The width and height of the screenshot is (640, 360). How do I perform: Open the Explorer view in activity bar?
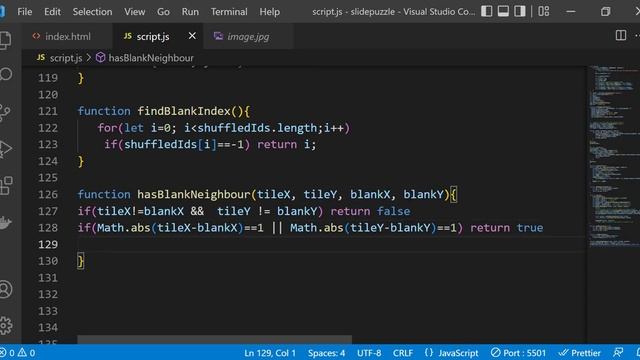pyautogui.click(x=5, y=40)
